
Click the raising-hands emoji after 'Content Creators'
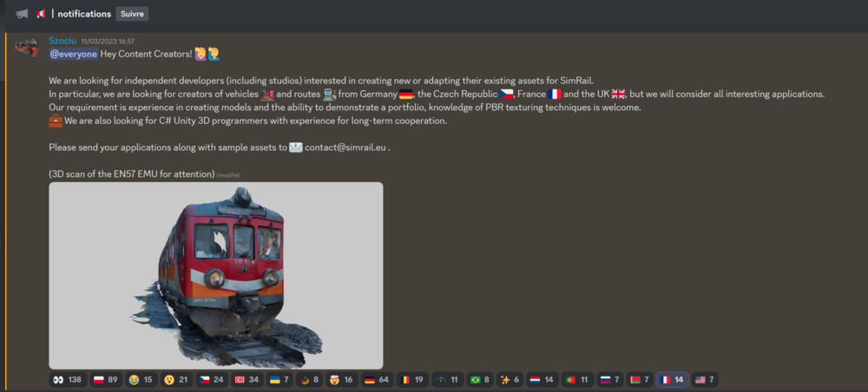207,54
